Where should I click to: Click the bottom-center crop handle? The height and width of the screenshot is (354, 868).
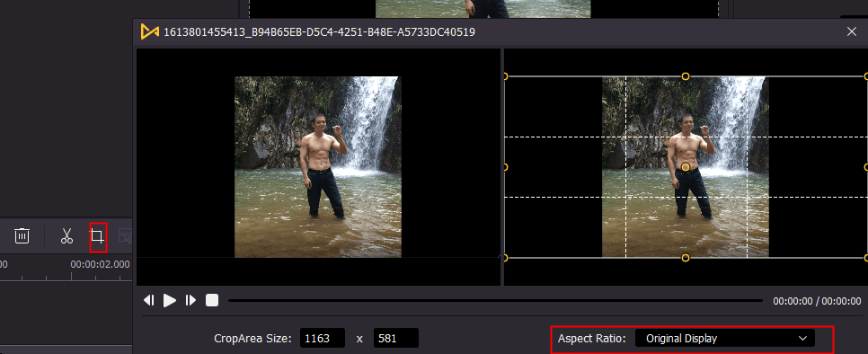click(x=686, y=258)
